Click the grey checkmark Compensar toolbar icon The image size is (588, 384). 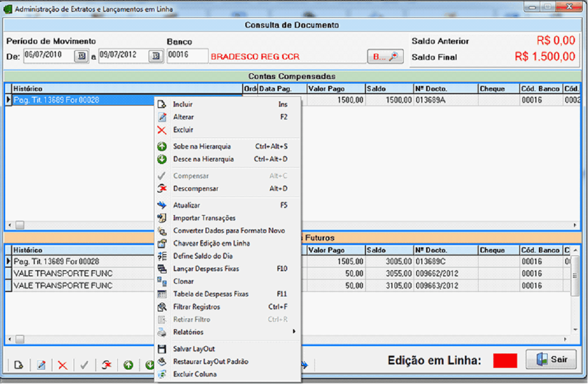pos(84,365)
